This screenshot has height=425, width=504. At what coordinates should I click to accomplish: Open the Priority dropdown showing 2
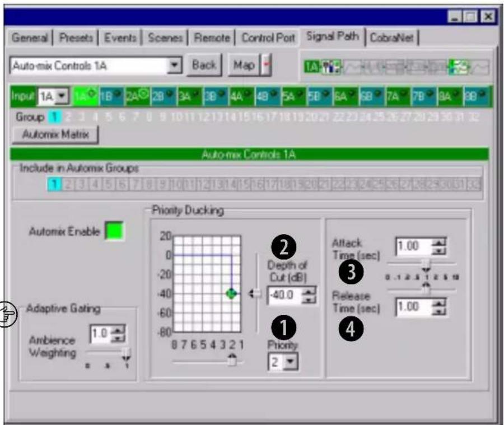pyautogui.click(x=291, y=362)
